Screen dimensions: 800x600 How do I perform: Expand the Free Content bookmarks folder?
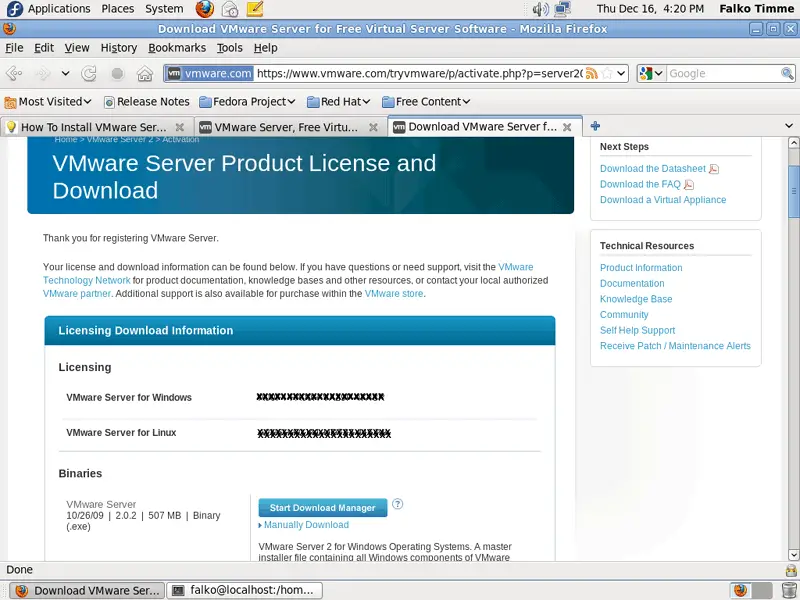427,102
